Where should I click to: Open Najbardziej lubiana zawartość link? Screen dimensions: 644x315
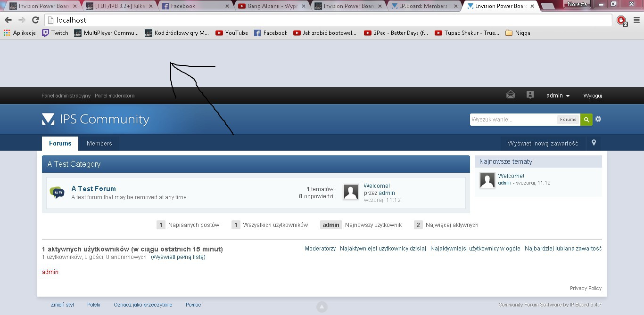point(563,249)
